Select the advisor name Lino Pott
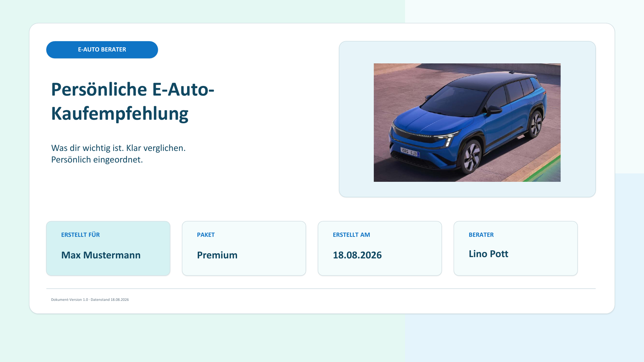 (x=488, y=254)
